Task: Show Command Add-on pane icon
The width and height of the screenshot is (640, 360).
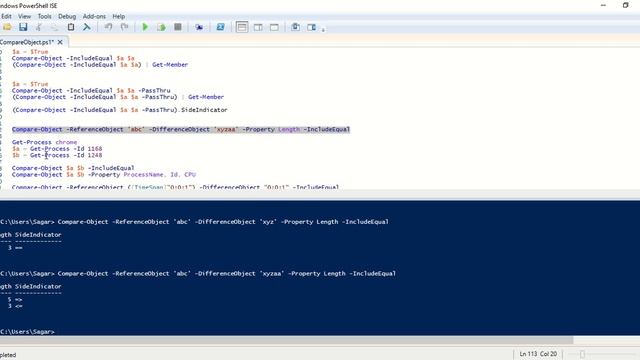Action: (311, 27)
